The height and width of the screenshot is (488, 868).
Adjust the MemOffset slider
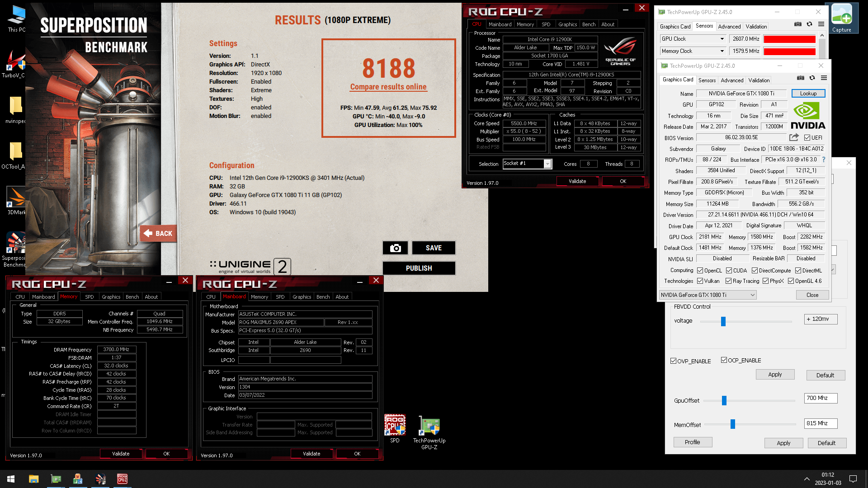pyautogui.click(x=733, y=424)
